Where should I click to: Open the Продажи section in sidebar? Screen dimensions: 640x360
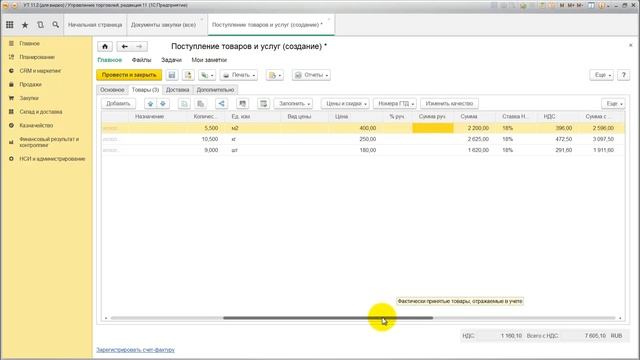(31, 84)
